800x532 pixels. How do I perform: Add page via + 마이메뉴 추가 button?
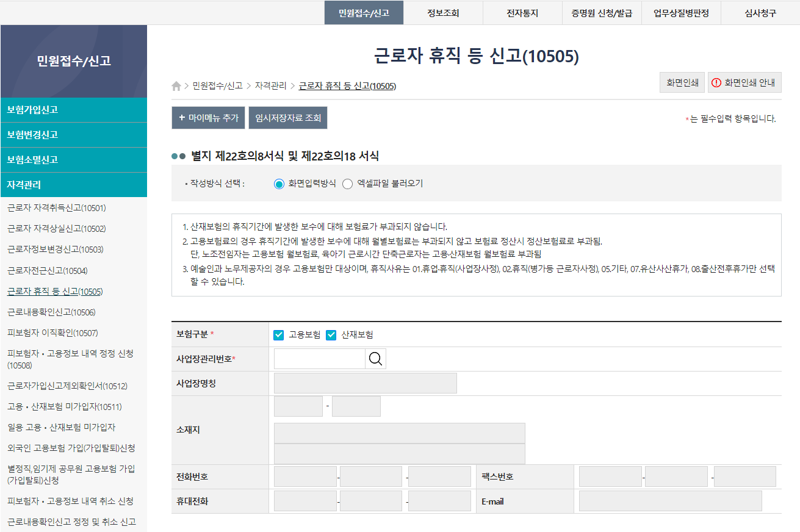pyautogui.click(x=208, y=118)
